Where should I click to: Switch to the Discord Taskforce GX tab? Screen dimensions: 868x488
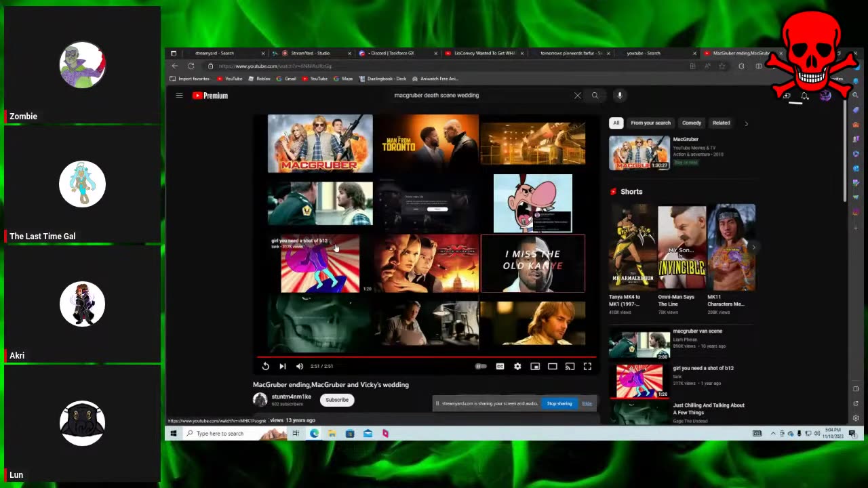(391, 53)
